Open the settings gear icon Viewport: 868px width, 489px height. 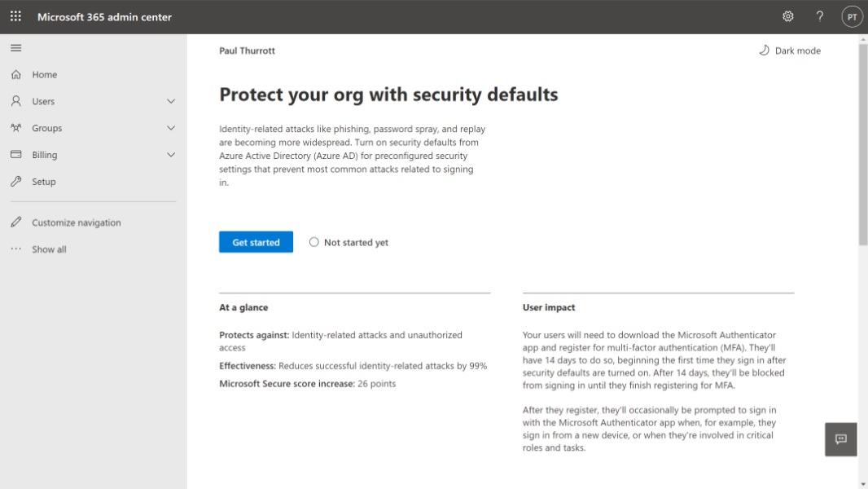pos(787,16)
